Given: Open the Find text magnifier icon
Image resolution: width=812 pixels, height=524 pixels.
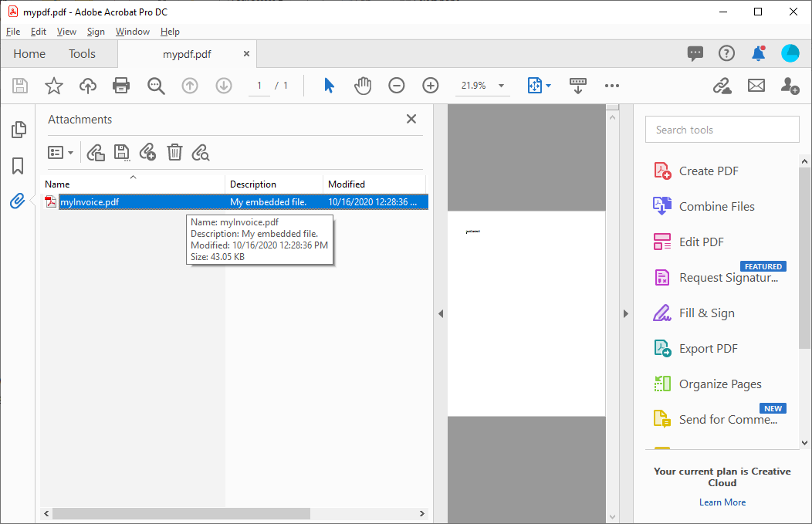Looking at the screenshot, I should pyautogui.click(x=156, y=86).
